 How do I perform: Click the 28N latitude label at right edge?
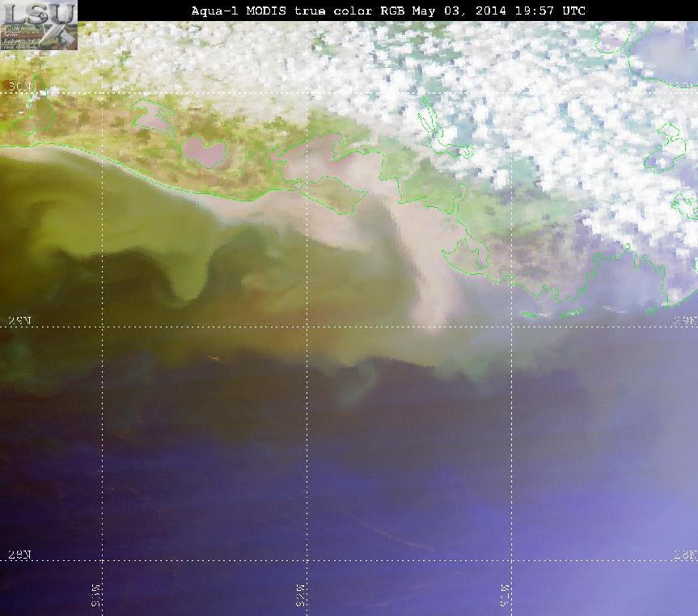coord(686,555)
